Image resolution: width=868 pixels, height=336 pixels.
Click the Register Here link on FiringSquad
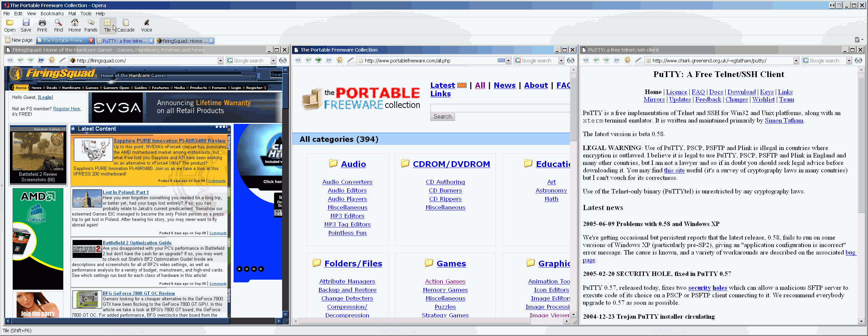point(66,109)
